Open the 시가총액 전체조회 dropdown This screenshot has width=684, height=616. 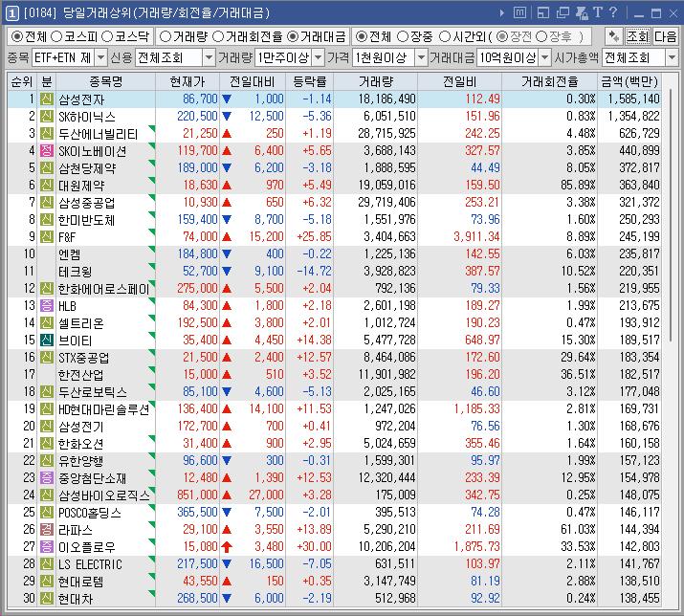672,57
